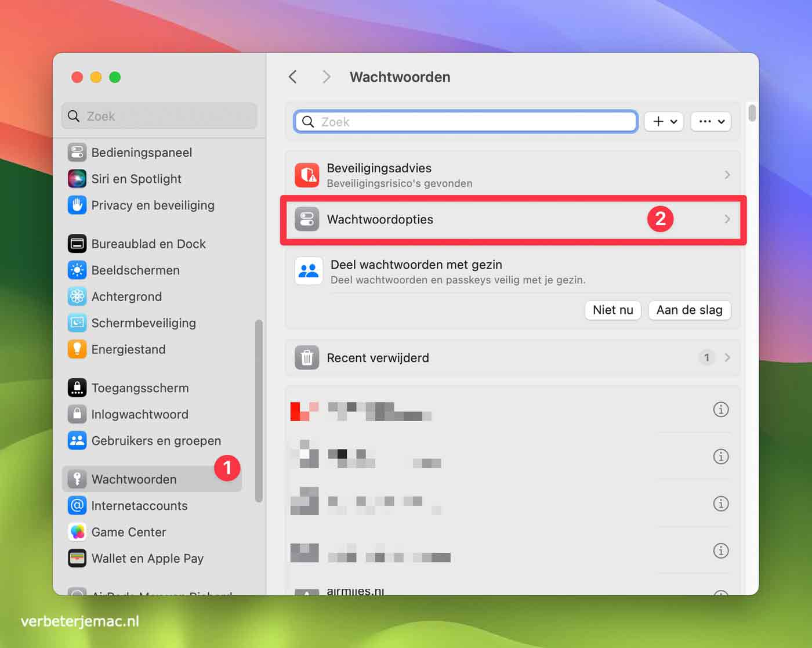
Task: Click the family icon next to Deel wachtwoorden
Action: pyautogui.click(x=309, y=270)
